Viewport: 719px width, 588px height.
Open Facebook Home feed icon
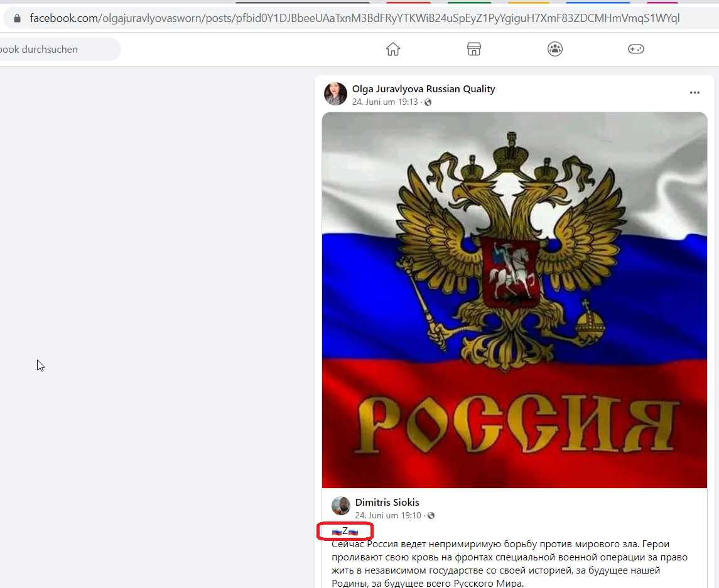[x=393, y=49]
